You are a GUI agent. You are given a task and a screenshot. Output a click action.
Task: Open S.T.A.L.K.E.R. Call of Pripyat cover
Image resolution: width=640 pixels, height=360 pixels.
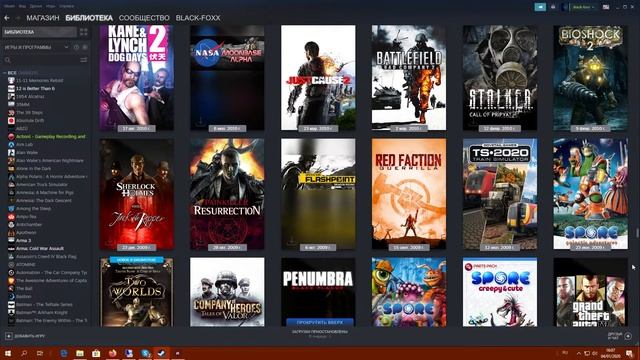tap(500, 78)
